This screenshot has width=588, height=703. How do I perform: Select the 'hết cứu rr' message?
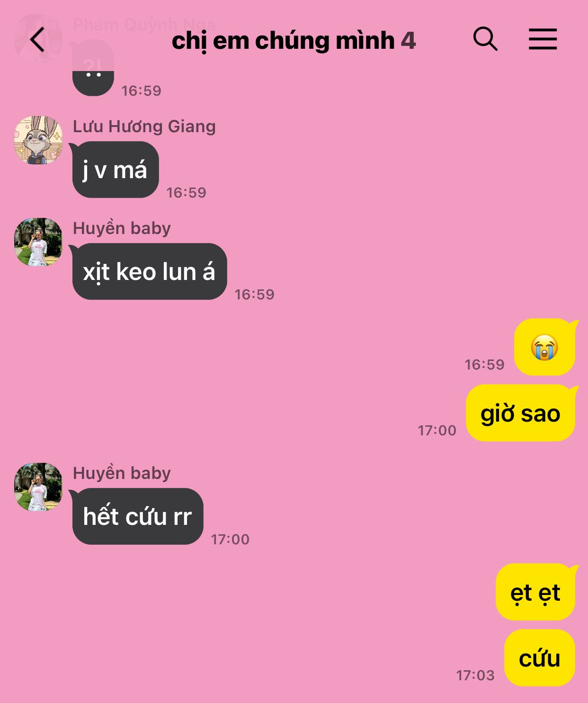pos(137,516)
